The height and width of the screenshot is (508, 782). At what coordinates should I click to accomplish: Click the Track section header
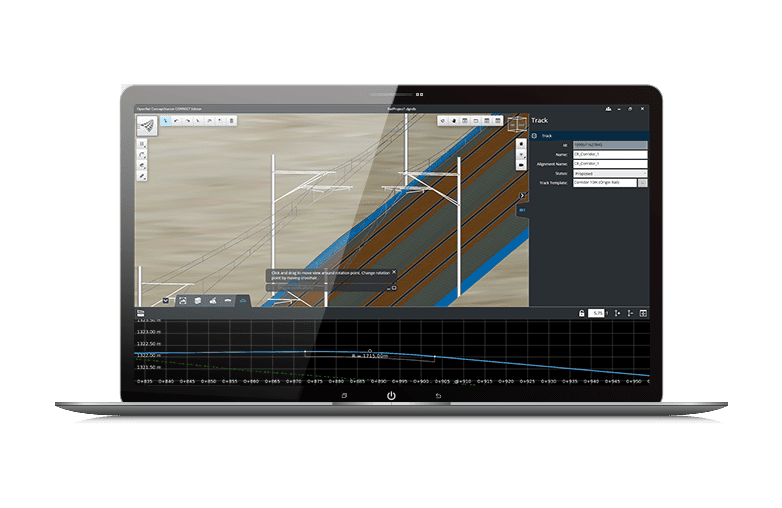pos(589,136)
